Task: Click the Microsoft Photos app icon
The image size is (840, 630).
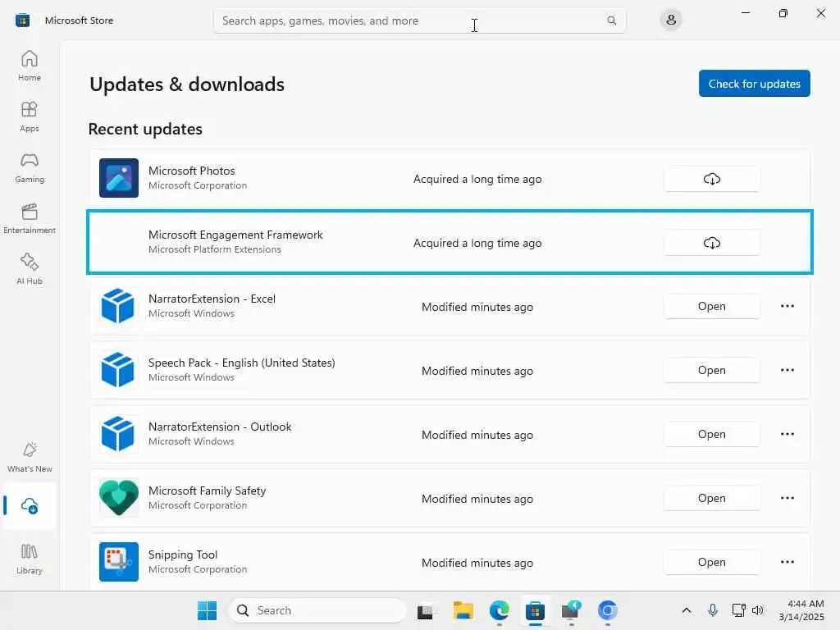Action: click(x=119, y=178)
